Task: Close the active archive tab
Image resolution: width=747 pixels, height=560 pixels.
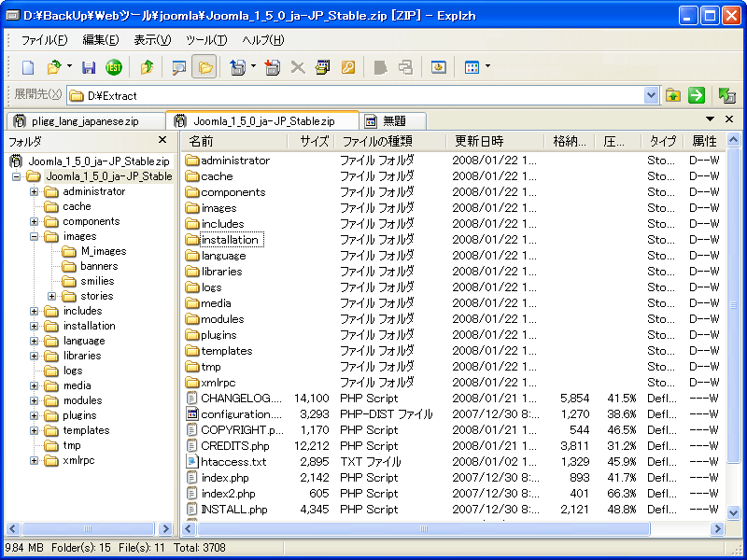Action: click(x=729, y=119)
